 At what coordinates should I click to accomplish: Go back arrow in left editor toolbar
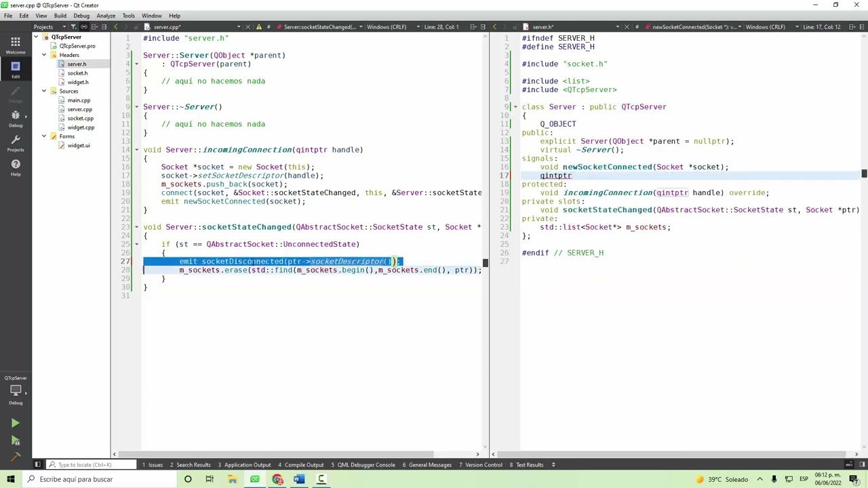(116, 27)
